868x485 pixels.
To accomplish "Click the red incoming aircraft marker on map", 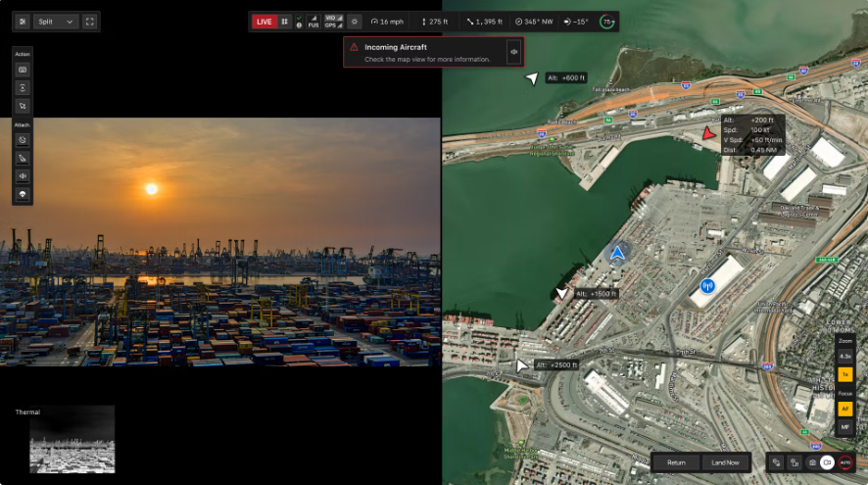I will tap(708, 133).
